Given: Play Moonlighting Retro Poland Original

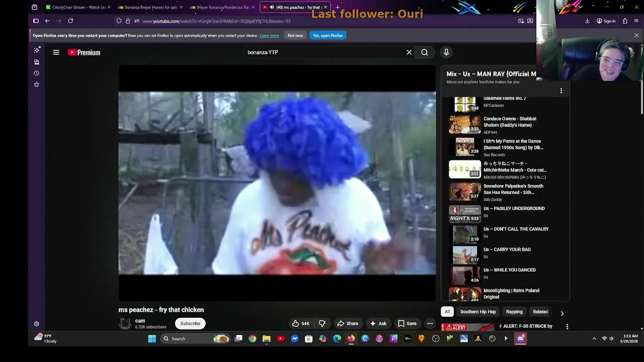Looking at the screenshot, I should coord(498,294).
